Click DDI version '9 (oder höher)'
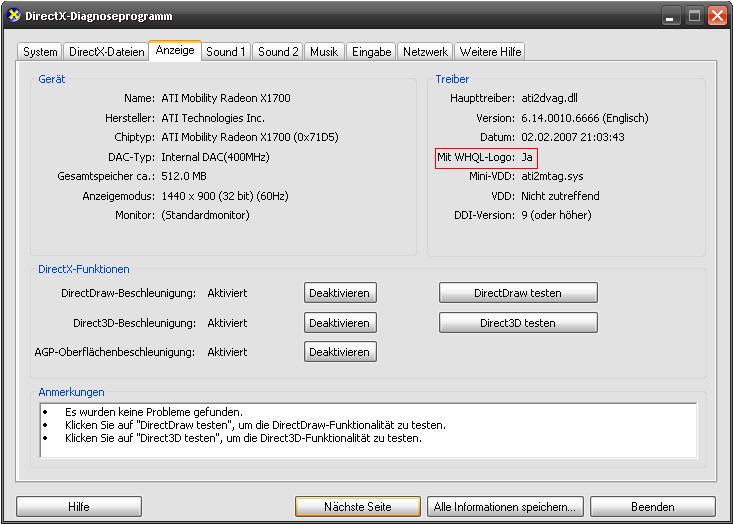Screen dimensions: 733x524 tap(556, 215)
